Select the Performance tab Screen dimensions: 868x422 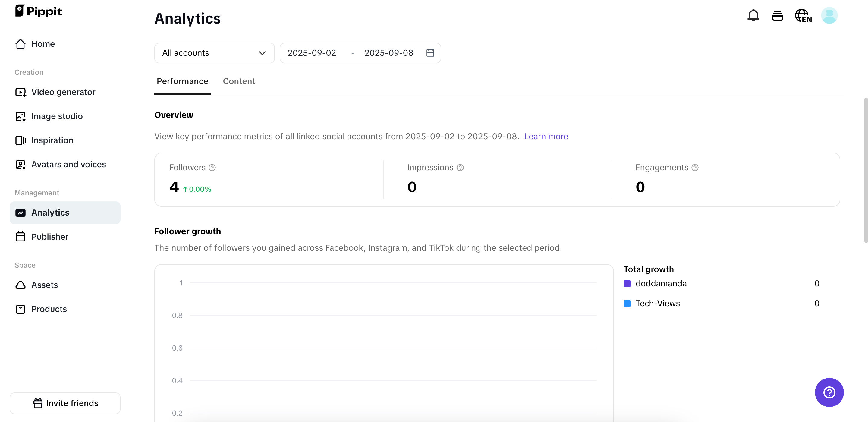click(x=182, y=81)
